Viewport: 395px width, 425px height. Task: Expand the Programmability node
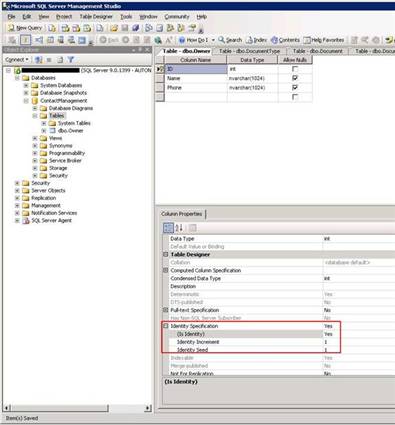35,153
